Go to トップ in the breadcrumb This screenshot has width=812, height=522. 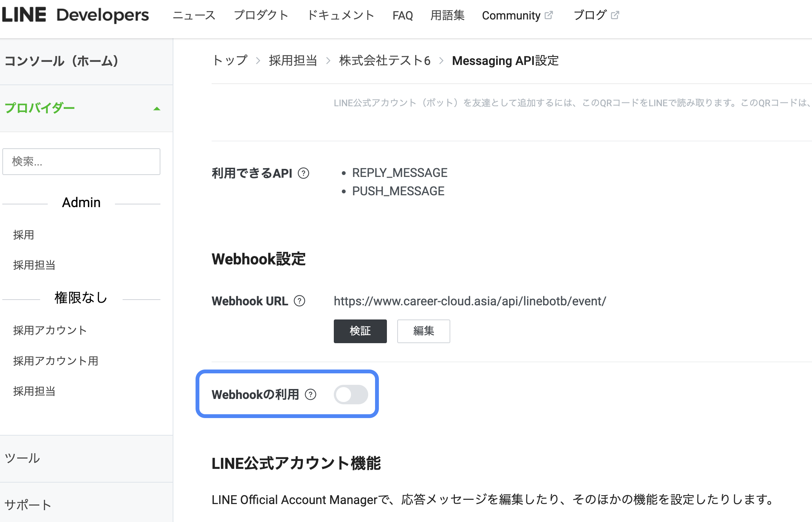pyautogui.click(x=230, y=60)
